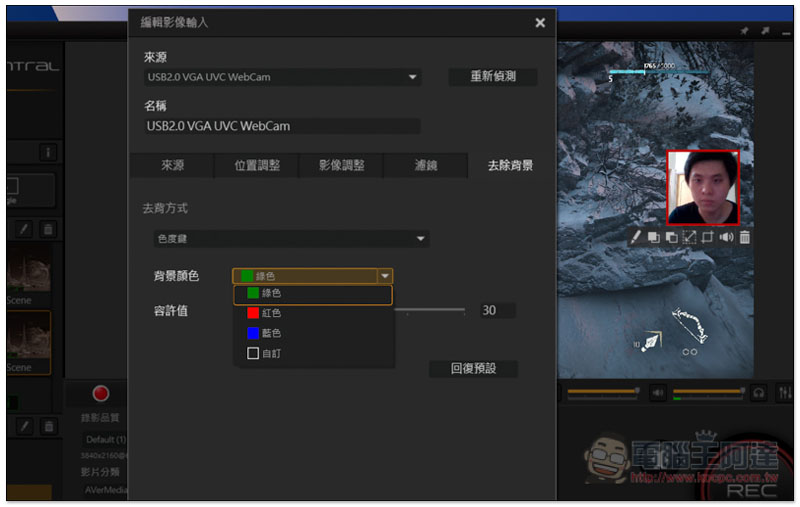Viewport: 800px width, 507px height.
Task: Select the webcam overlay in preview
Action: coord(703,188)
